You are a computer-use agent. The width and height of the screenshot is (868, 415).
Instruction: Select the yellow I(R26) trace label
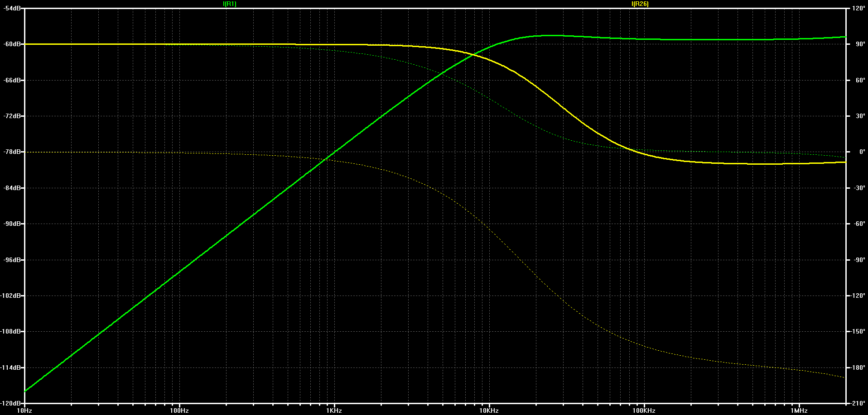click(x=640, y=4)
